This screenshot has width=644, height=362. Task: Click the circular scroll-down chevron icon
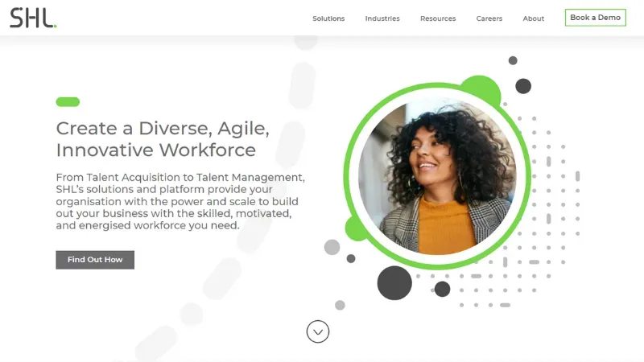pyautogui.click(x=318, y=331)
